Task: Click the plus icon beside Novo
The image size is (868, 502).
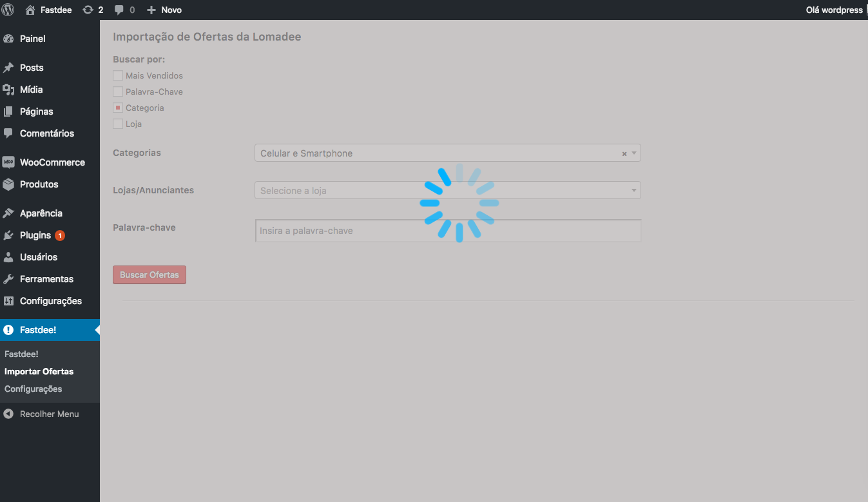Action: click(x=151, y=10)
